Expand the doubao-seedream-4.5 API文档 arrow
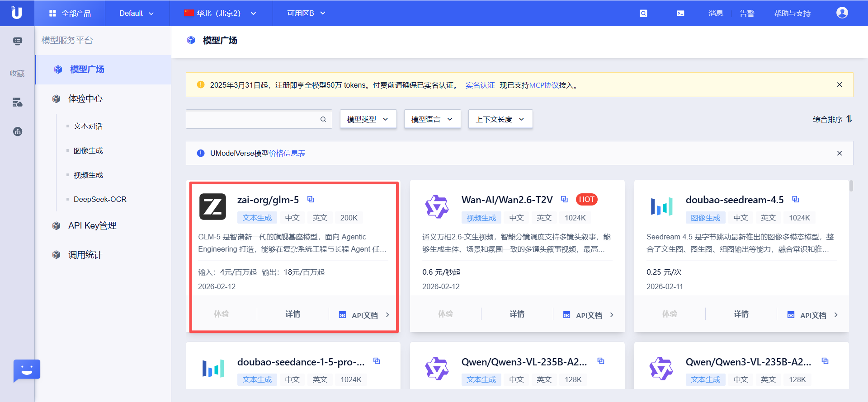The width and height of the screenshot is (868, 402). coord(836,315)
